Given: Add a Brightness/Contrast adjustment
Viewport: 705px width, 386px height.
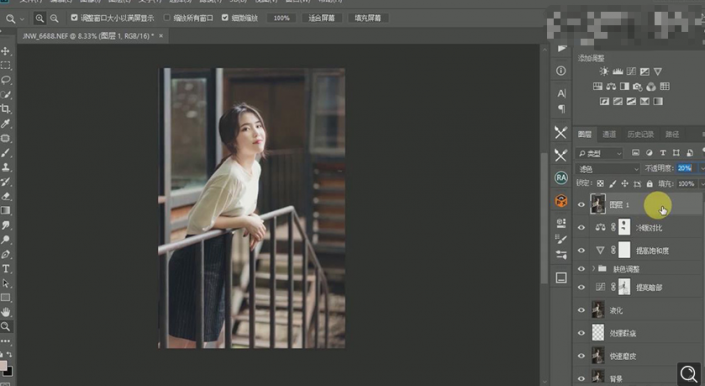Looking at the screenshot, I should 604,71.
